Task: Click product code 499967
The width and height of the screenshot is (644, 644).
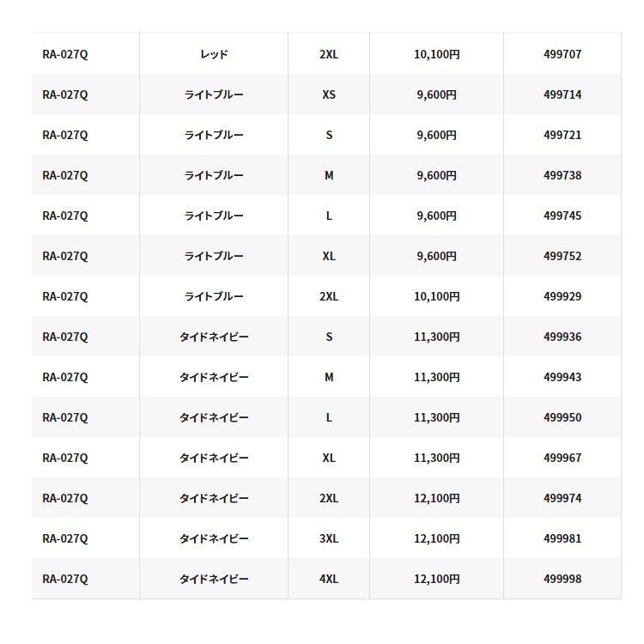Action: click(x=562, y=458)
